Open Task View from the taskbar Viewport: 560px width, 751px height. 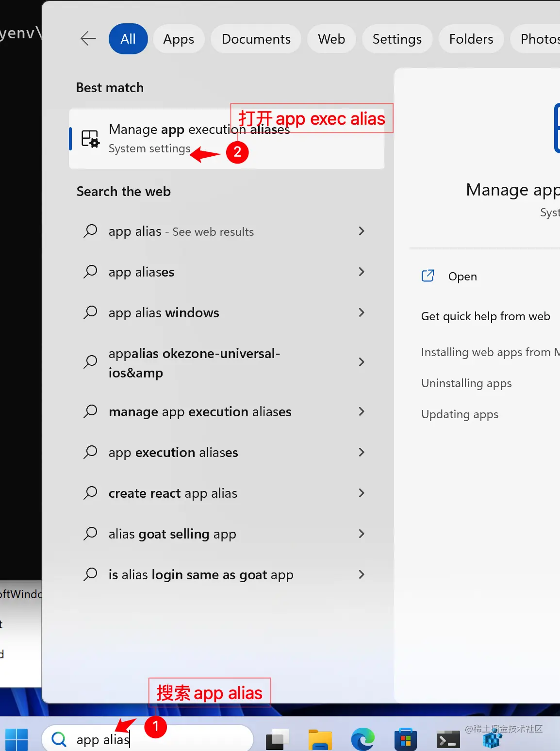pos(278,739)
